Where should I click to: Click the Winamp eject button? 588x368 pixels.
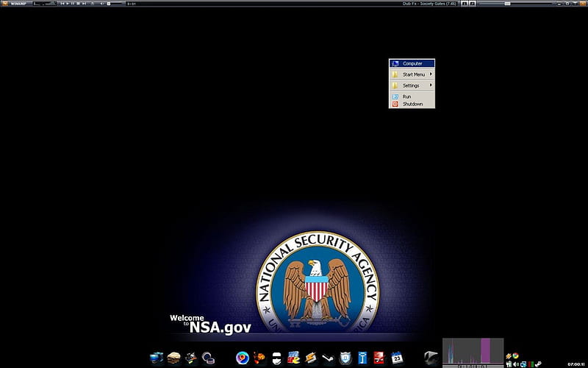tap(93, 4)
